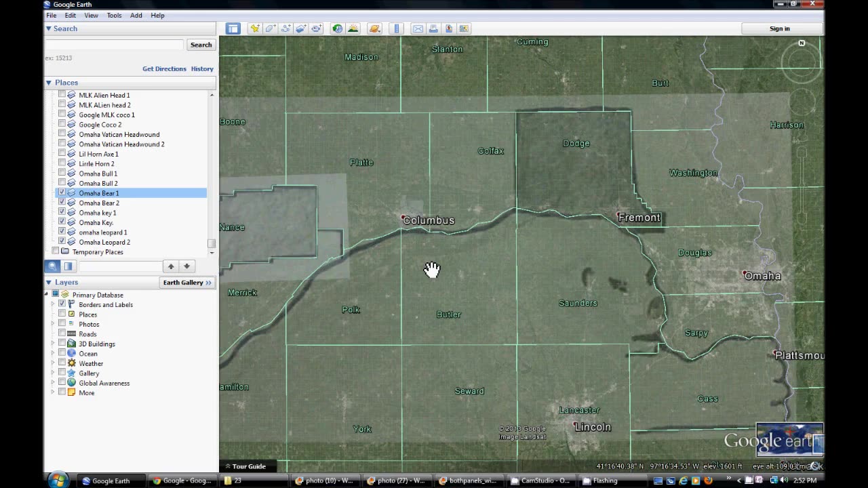Image resolution: width=868 pixels, height=488 pixels.
Task: Expand the 3D Buildings layer node
Action: (x=53, y=344)
